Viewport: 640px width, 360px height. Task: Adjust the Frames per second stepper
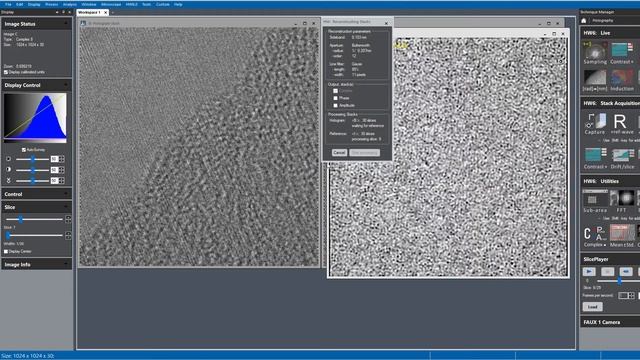pyautogui.click(x=631, y=296)
